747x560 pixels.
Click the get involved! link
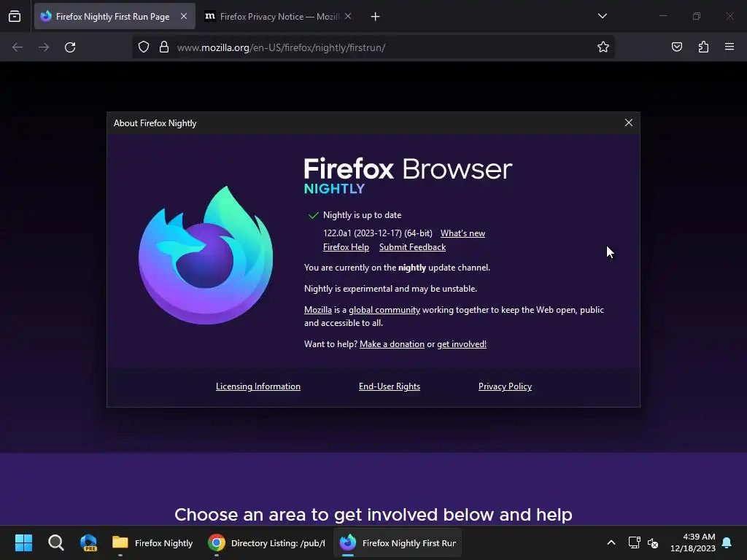(x=462, y=344)
